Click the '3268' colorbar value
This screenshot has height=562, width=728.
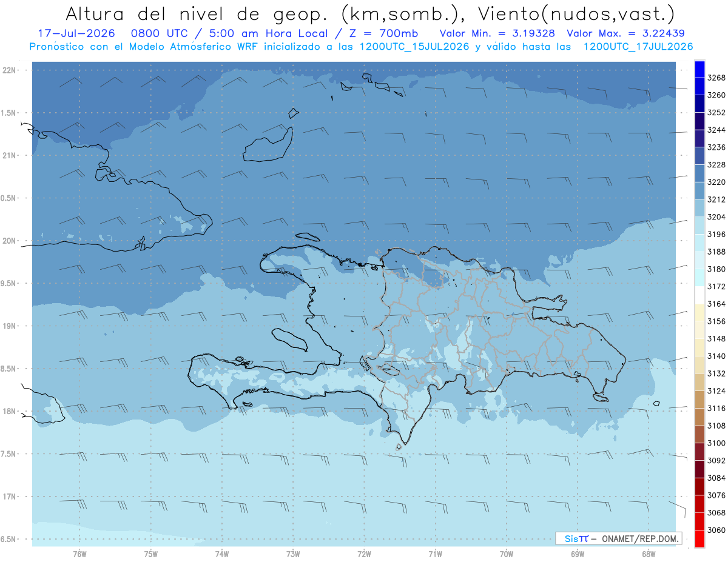716,78
